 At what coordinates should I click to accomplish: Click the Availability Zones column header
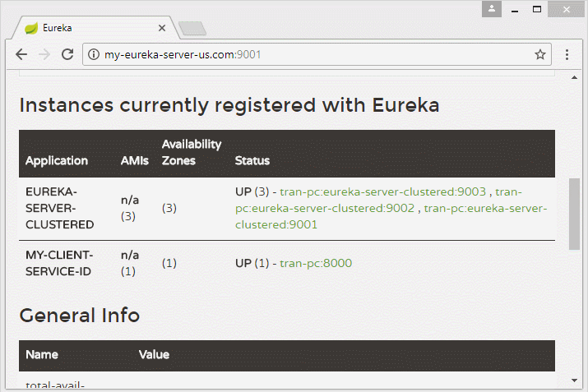pyautogui.click(x=192, y=153)
